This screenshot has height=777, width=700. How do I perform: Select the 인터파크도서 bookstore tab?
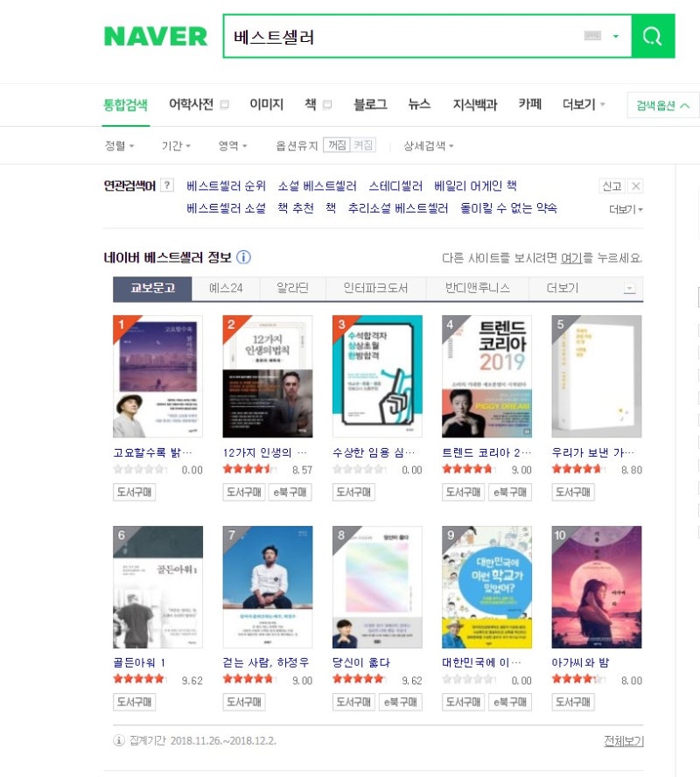(x=375, y=289)
